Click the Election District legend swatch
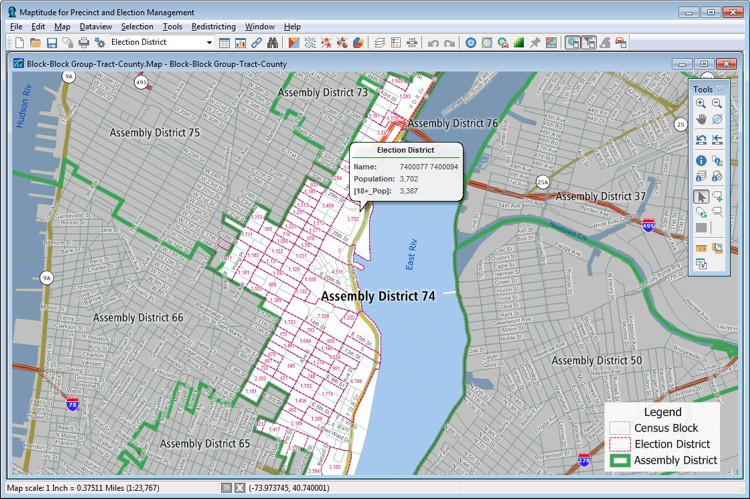The height and width of the screenshot is (499, 750). 619,444
